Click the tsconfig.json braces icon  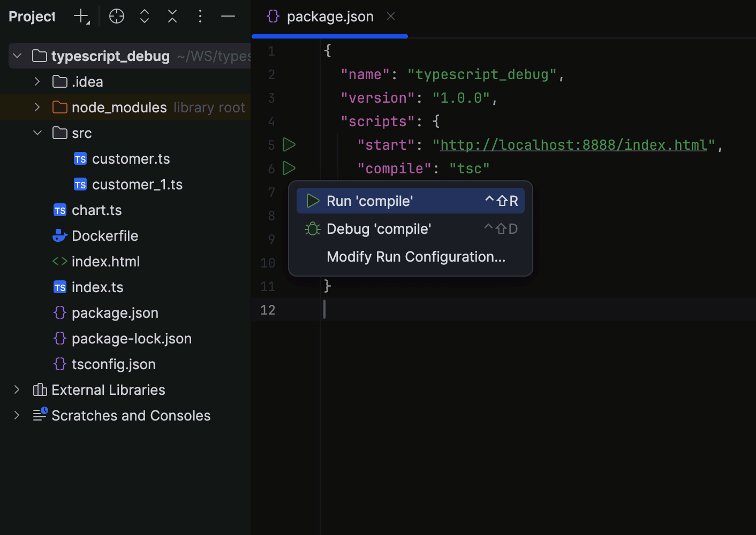point(60,364)
